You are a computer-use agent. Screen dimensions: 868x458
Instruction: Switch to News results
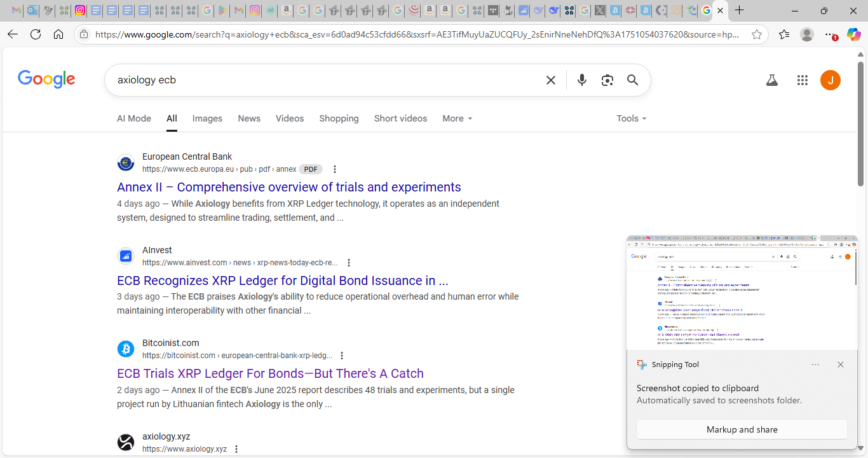click(x=249, y=118)
